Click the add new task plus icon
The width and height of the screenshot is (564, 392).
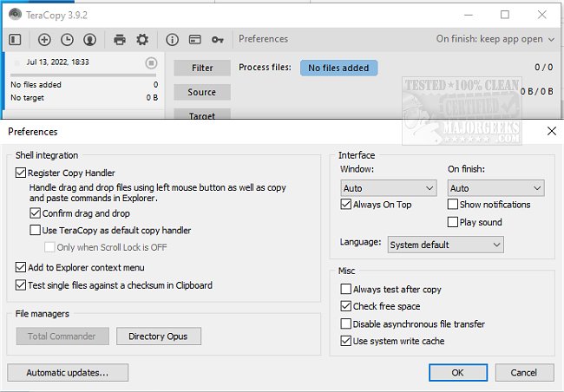click(x=44, y=39)
